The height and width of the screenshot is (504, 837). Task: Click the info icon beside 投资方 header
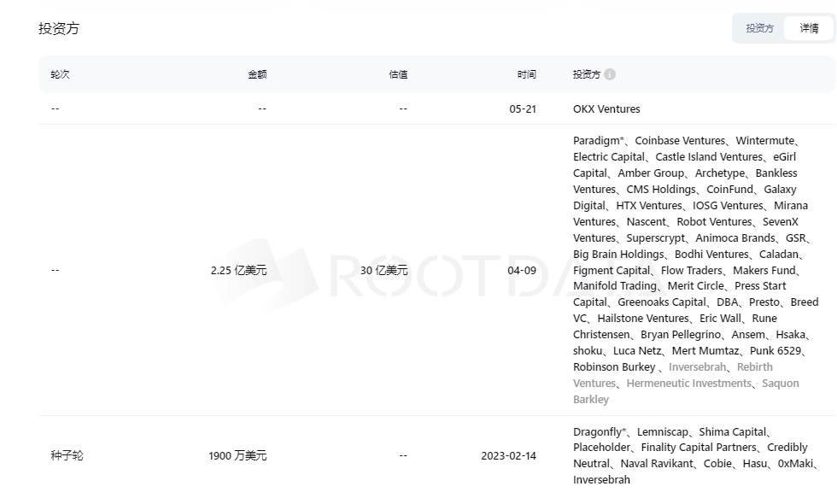point(610,74)
